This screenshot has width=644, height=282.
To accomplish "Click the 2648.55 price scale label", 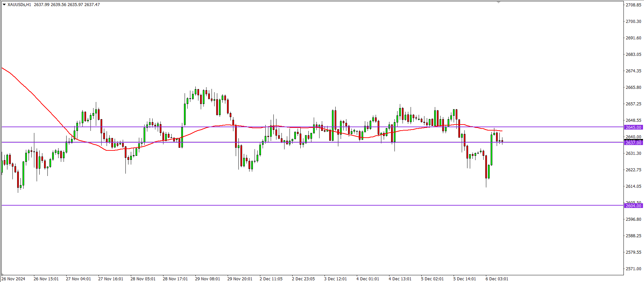I will click(x=633, y=120).
